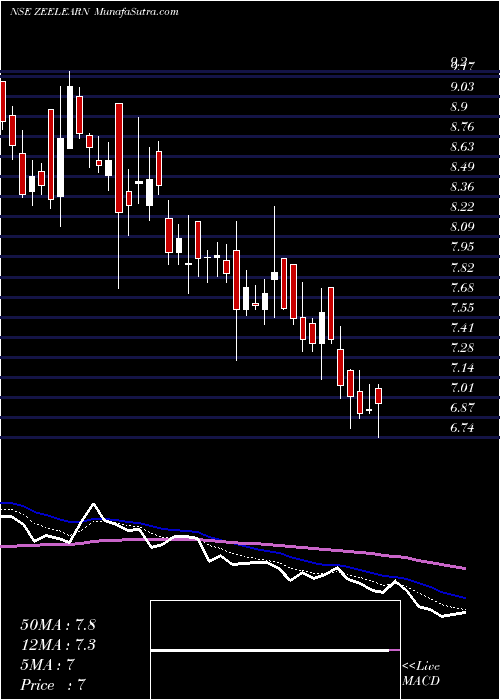The image size is (500, 700).
Task: Select the 7.41 price axis label
Action: point(462,328)
